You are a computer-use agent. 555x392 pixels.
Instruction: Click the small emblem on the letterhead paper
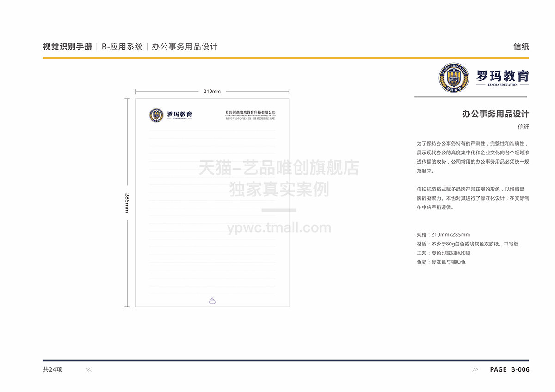[x=156, y=115]
